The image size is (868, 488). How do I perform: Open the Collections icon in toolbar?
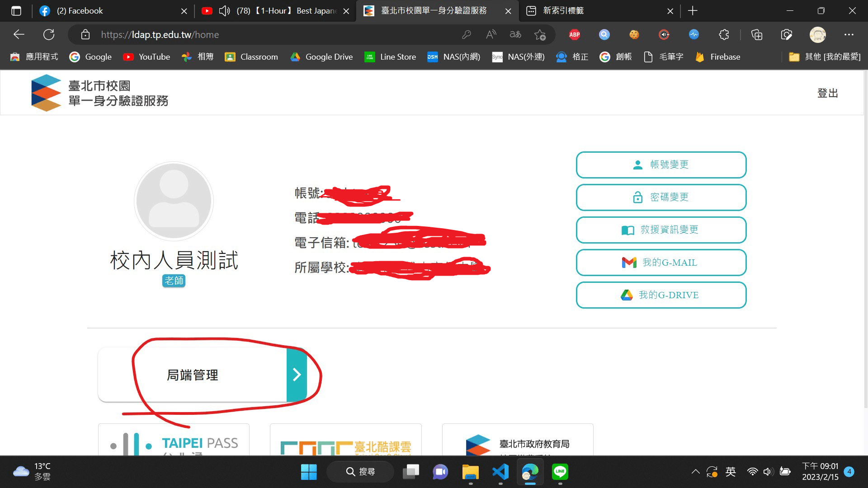pos(757,35)
